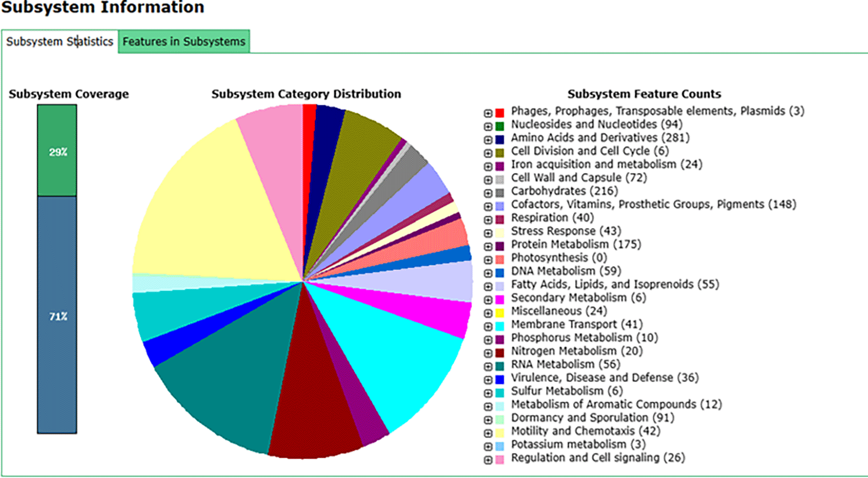868x478 pixels.
Task: Expand Regulation and Cell signaling entry
Action: tap(488, 460)
